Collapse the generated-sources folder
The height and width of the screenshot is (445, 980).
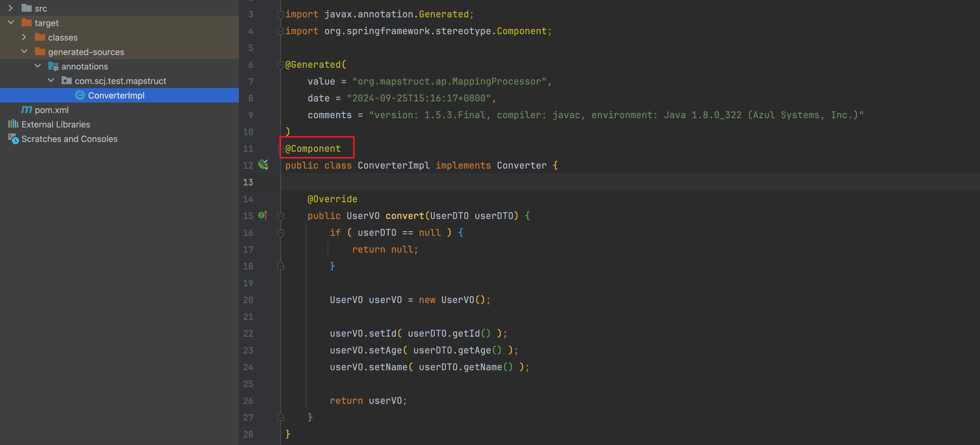pos(24,51)
